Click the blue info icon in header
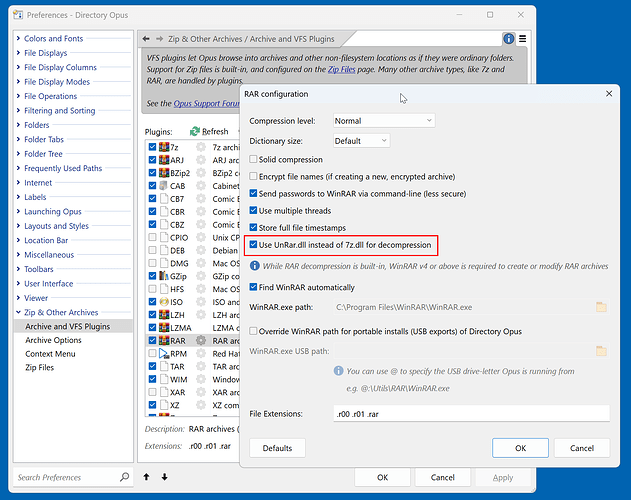This screenshot has height=500, width=631. tap(509, 39)
